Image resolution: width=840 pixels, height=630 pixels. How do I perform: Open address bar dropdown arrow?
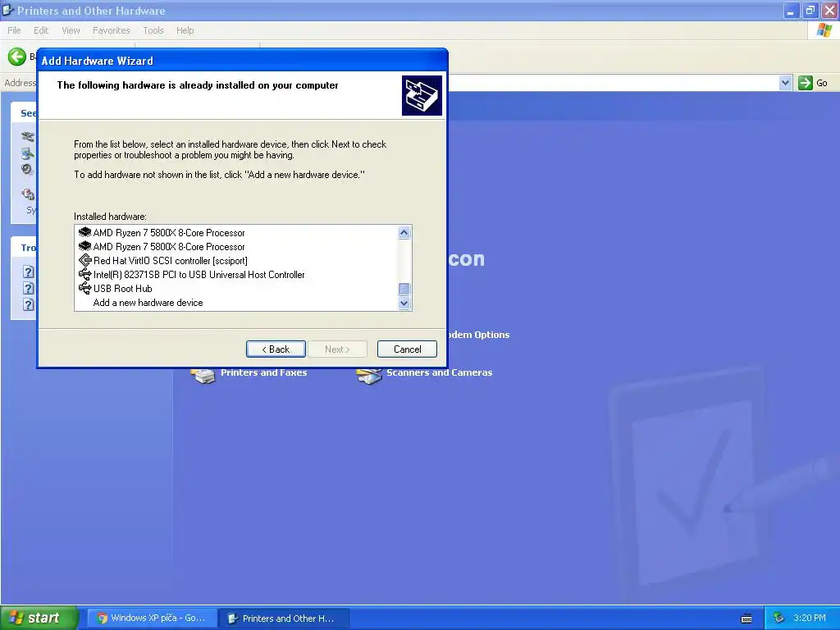coord(785,83)
